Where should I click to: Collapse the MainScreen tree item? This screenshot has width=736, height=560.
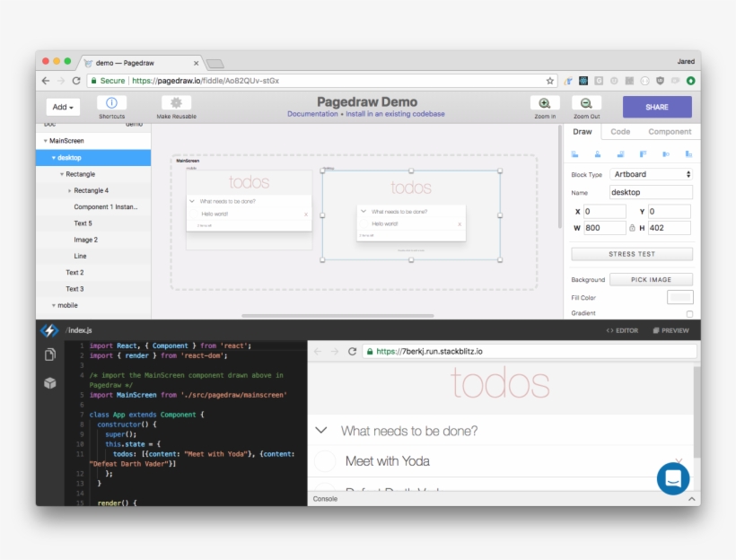point(45,141)
